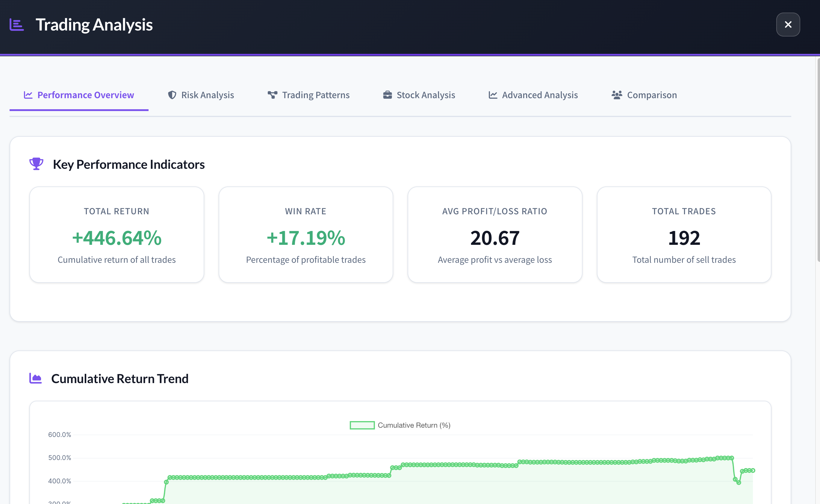Toggle the Cumulative Return (%) legend series
The width and height of the screenshot is (820, 504).
[414, 425]
